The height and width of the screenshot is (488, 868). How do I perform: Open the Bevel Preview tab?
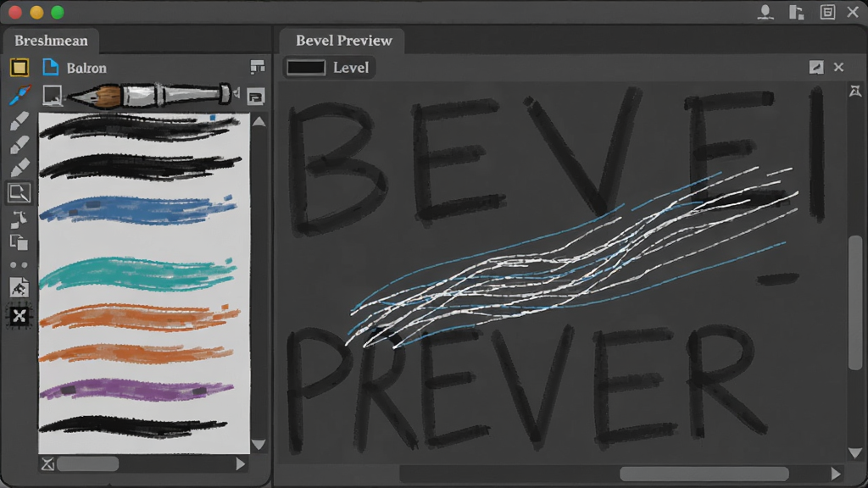(x=343, y=41)
